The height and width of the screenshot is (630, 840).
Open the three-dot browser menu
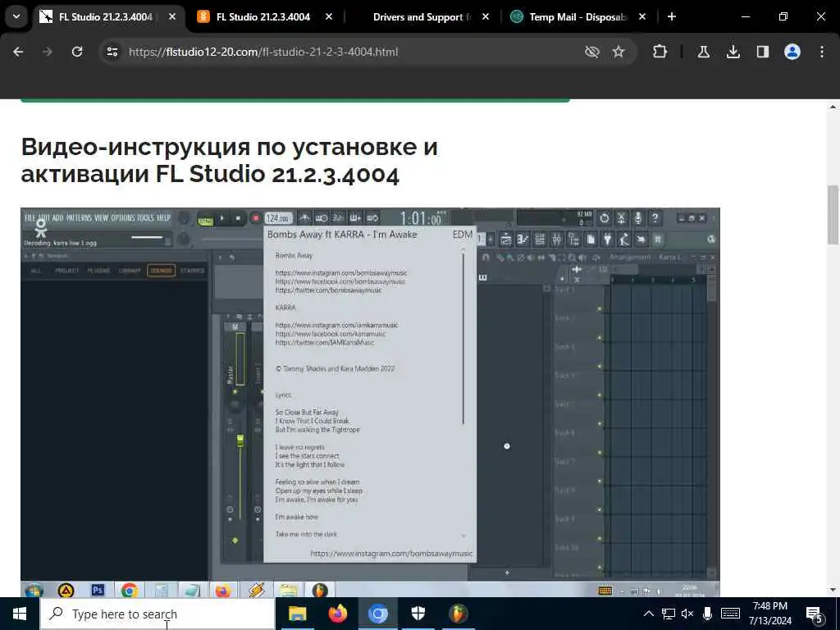822,52
